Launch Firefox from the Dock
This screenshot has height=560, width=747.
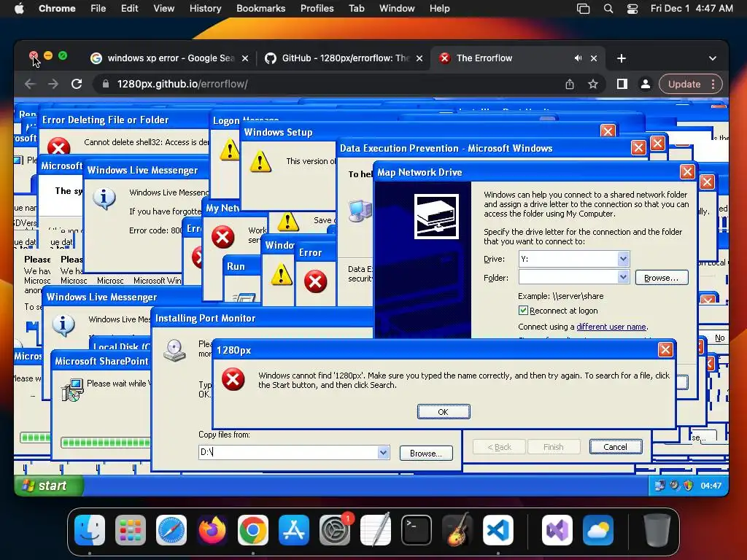point(212,530)
